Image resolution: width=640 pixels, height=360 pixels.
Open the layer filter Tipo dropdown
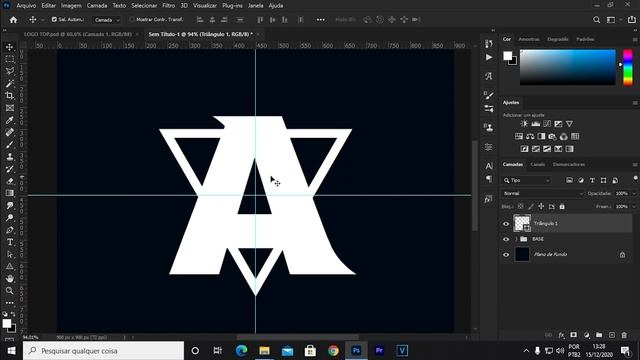pyautogui.click(x=527, y=180)
